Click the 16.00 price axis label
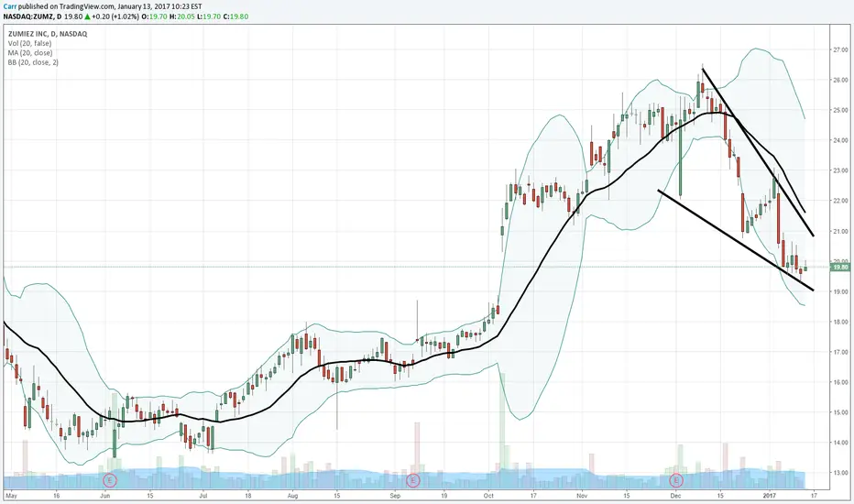The image size is (854, 504). click(x=840, y=382)
